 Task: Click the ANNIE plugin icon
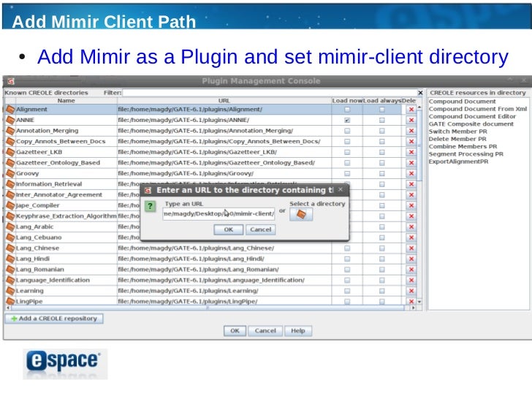pyautogui.click(x=10, y=120)
